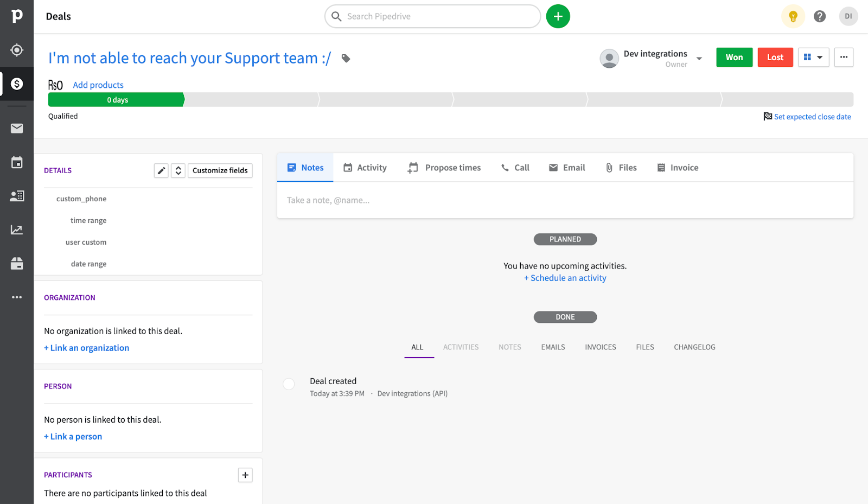Click the second pipeline stage segment
Viewport: 868px width, 504px height.
251,100
